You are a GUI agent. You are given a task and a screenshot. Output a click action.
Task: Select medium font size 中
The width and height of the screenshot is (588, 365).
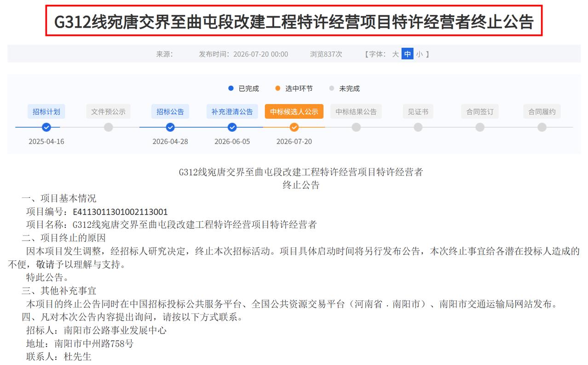[407, 54]
